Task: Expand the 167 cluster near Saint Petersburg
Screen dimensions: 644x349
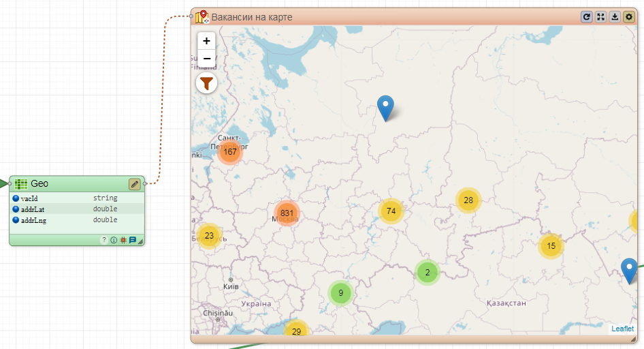Action: tap(230, 152)
